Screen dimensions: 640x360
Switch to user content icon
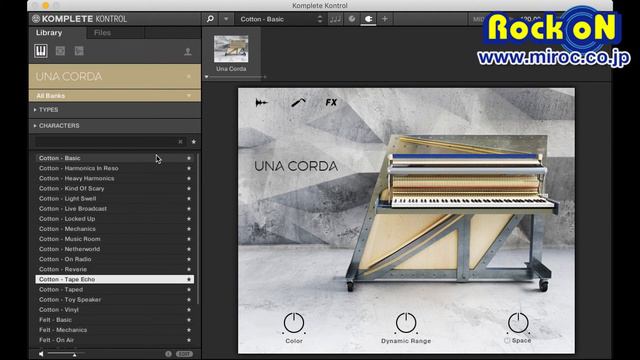coord(188,51)
